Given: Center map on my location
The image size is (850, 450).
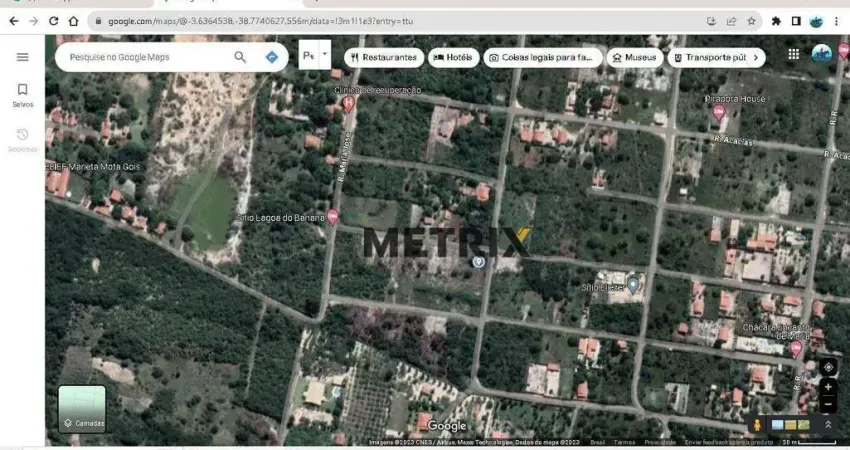Looking at the screenshot, I should point(828,367).
